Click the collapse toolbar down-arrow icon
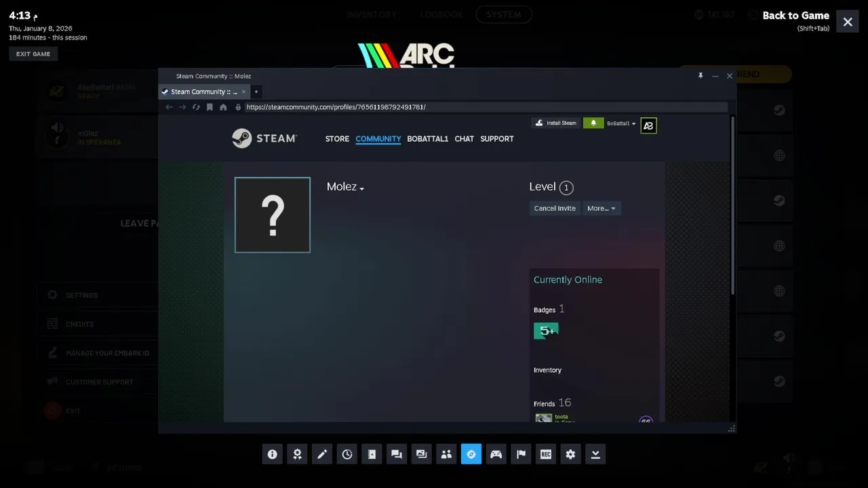 595,454
